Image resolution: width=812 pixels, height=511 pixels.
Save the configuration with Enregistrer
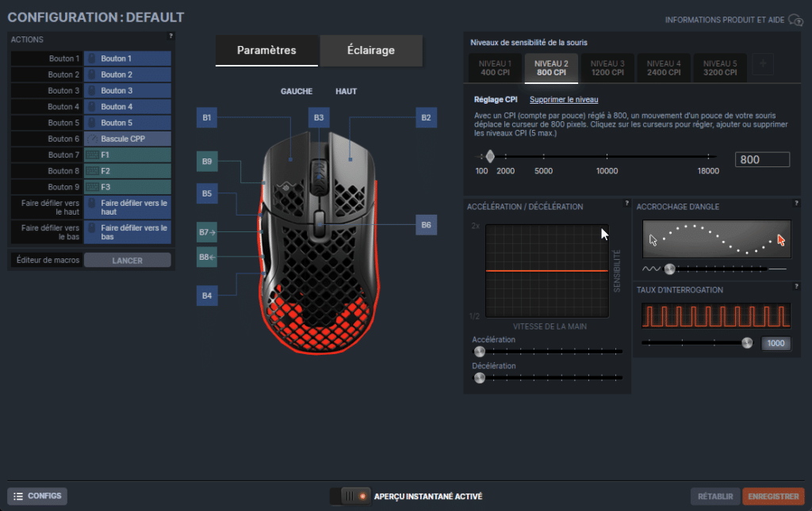[x=773, y=496]
